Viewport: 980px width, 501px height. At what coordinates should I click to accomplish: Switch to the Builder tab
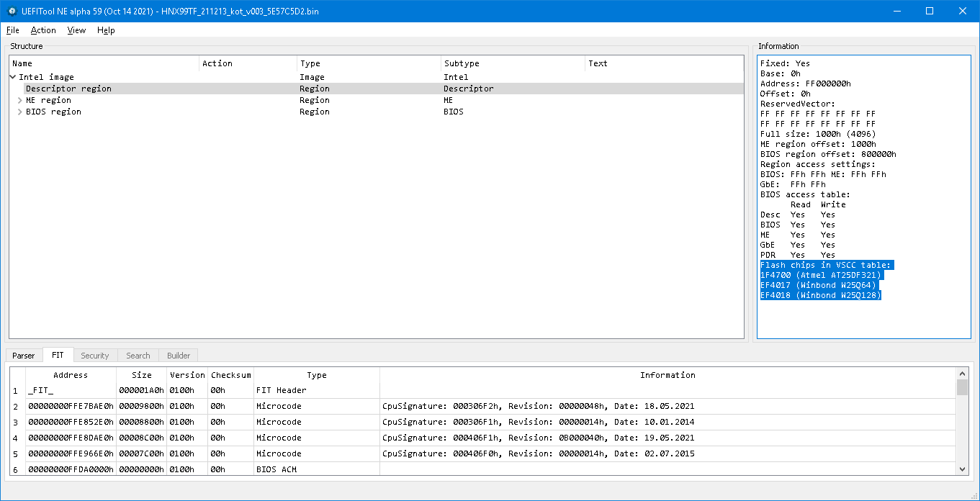pyautogui.click(x=179, y=356)
